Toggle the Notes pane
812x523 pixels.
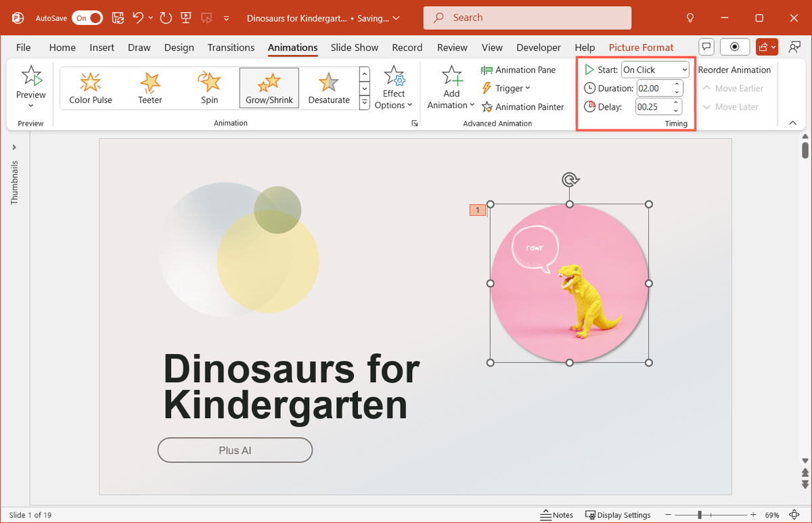pyautogui.click(x=556, y=515)
